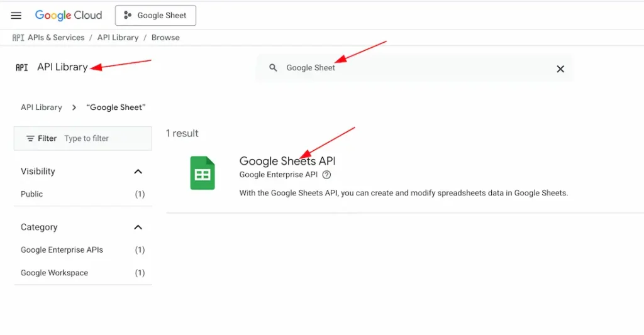
Task: Click API icon in breadcrumb bar
Action: point(18,38)
